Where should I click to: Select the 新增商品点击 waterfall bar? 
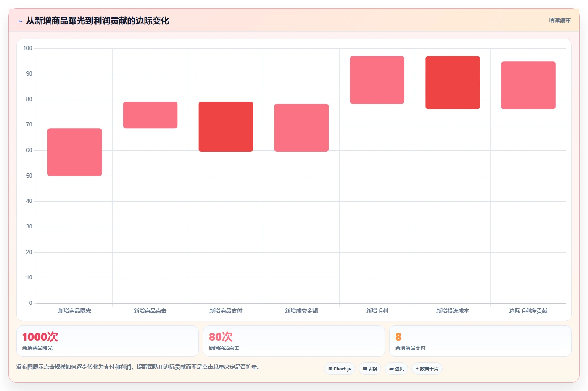click(x=150, y=115)
